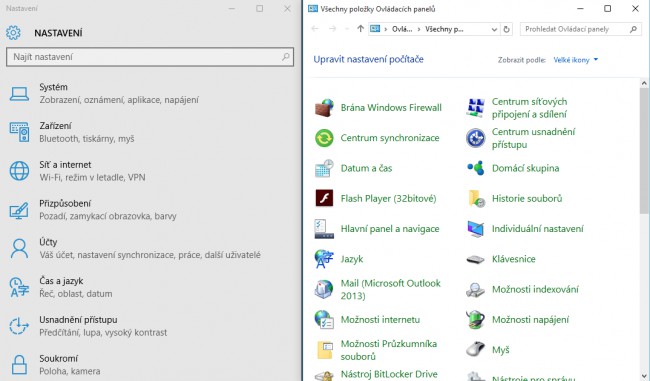The image size is (650, 381).
Task: Open Možnosti internetu icon
Action: coord(324,320)
